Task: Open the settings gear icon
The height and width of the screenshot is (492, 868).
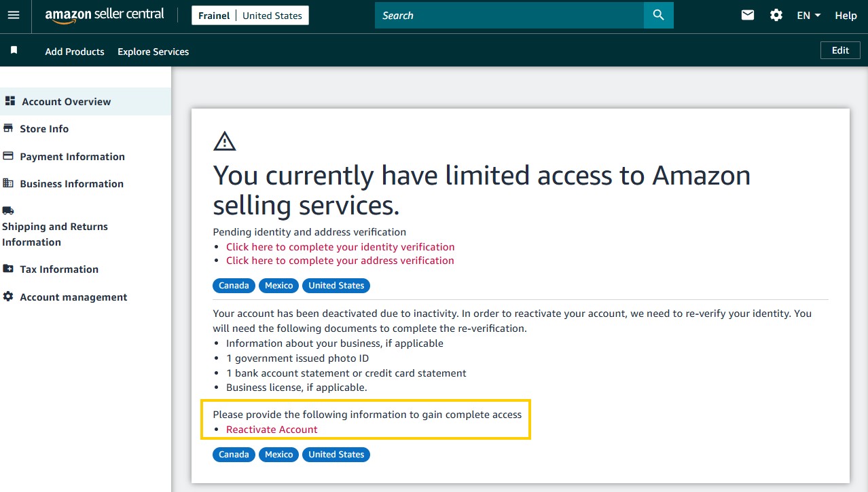Action: point(776,15)
